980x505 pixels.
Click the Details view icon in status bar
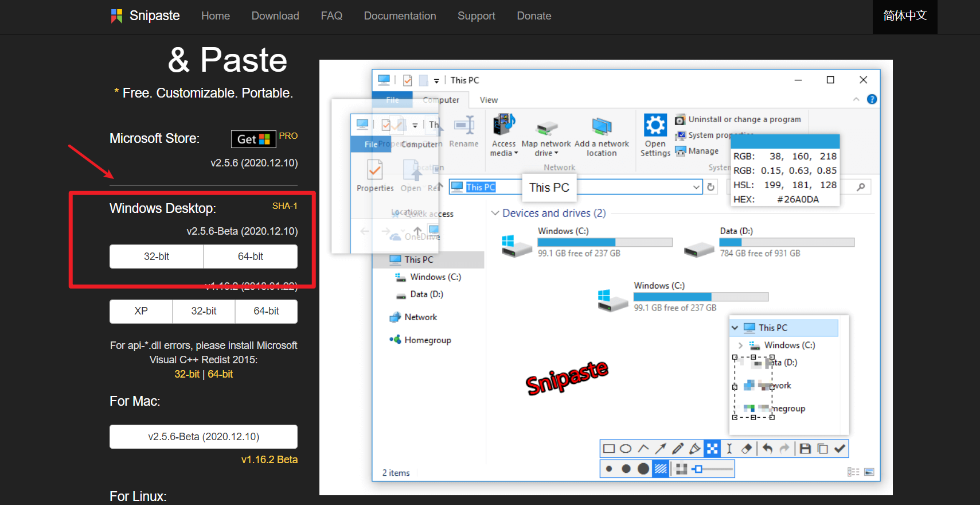click(853, 472)
